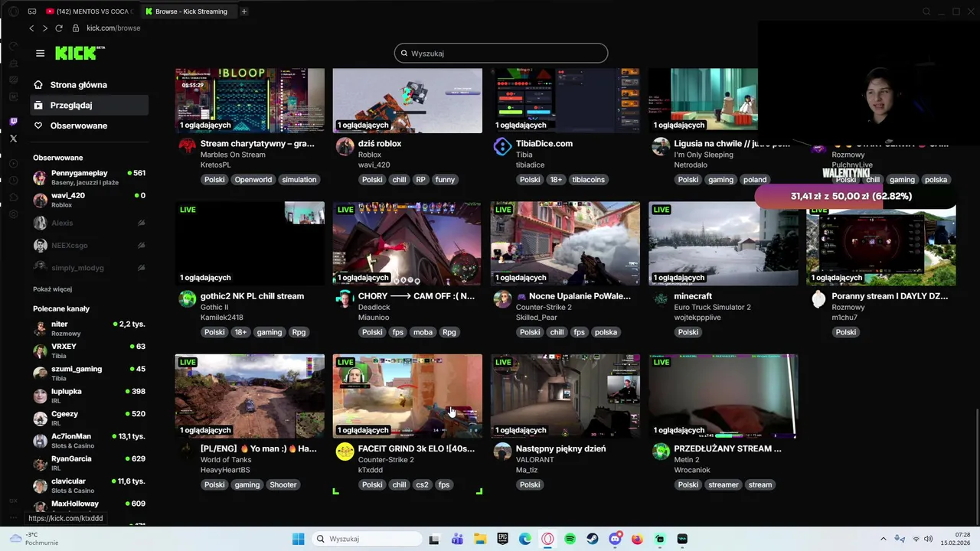Open the Gothic II category link

tap(214, 307)
